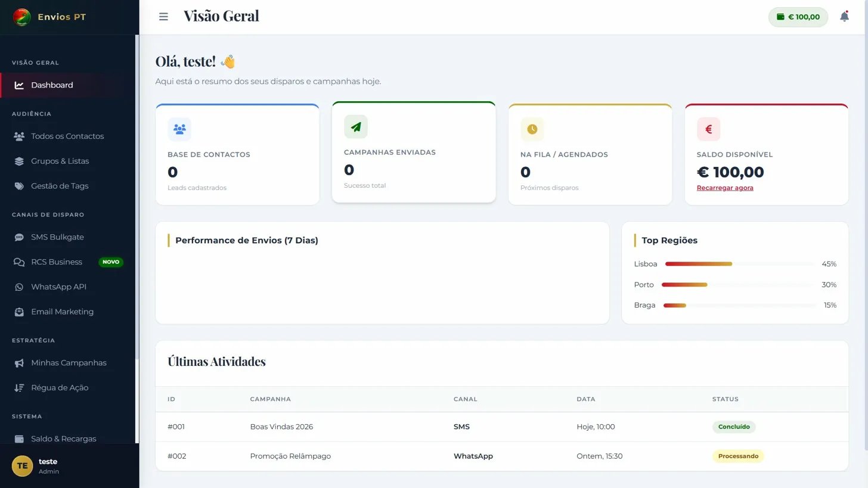
Task: Click the contacts icon on Base de Contactos card
Action: pyautogui.click(x=179, y=129)
